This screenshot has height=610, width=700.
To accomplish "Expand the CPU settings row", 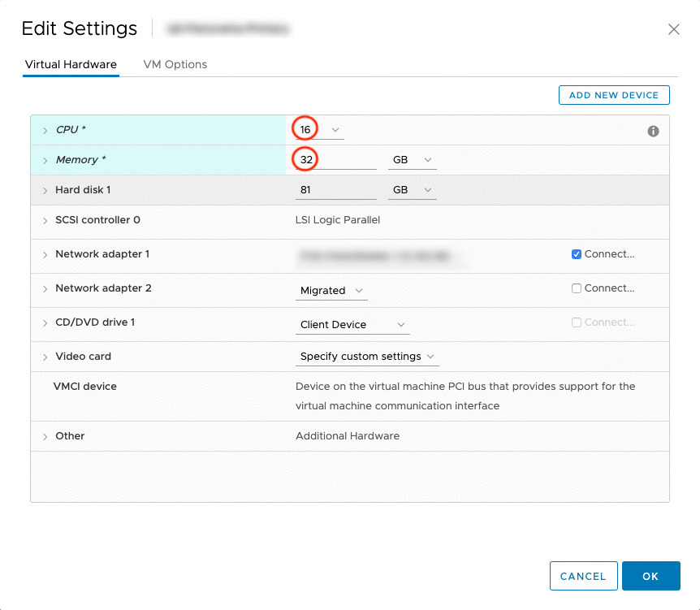I will [45, 130].
